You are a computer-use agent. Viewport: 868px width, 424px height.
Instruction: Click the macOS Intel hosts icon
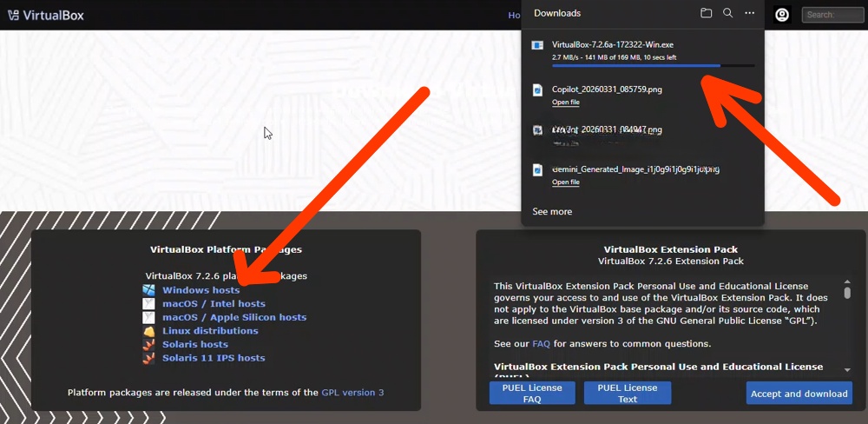(x=149, y=304)
